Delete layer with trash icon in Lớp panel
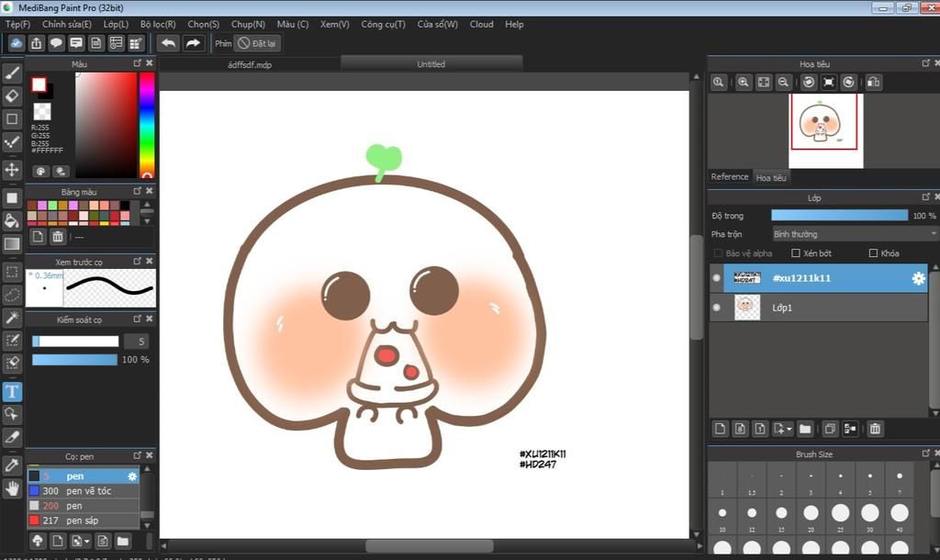The image size is (940, 560). (x=875, y=429)
